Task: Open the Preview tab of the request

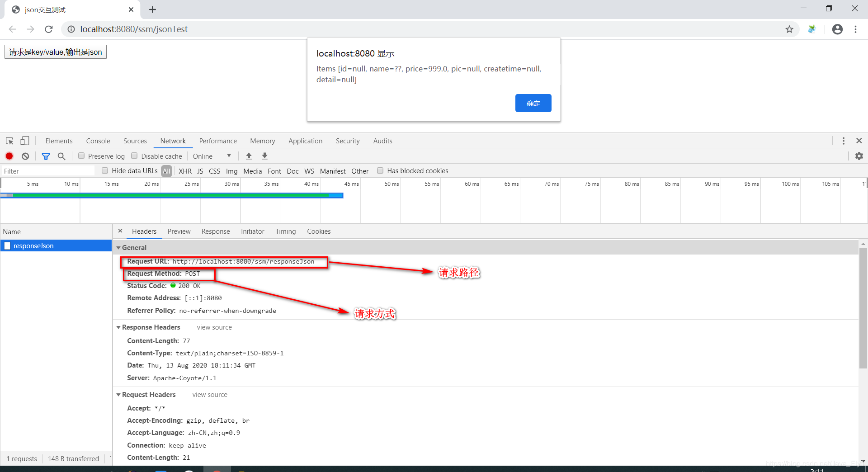Action: point(179,231)
